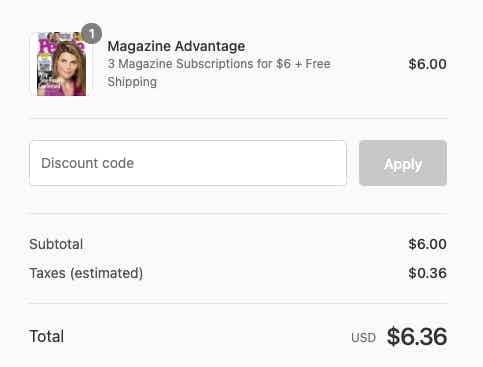Click the USD currency label
The image size is (483, 367).
point(363,338)
